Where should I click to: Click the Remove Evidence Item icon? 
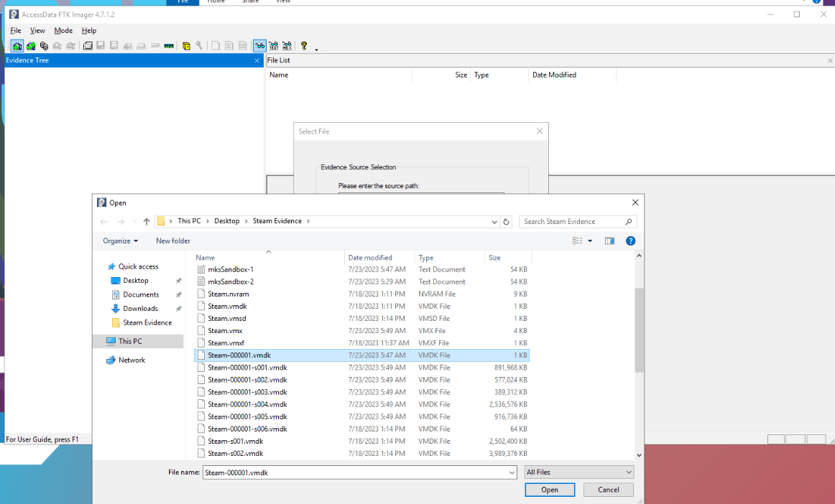[57, 46]
